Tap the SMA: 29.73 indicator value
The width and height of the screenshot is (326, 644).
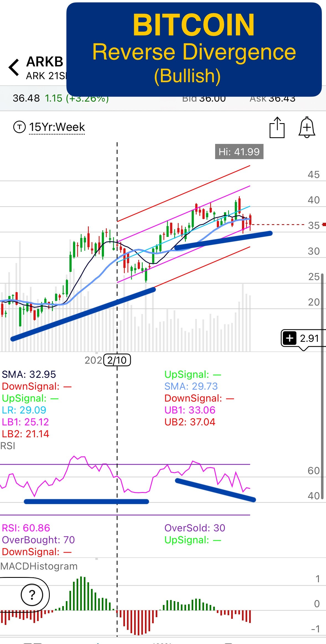191,386
